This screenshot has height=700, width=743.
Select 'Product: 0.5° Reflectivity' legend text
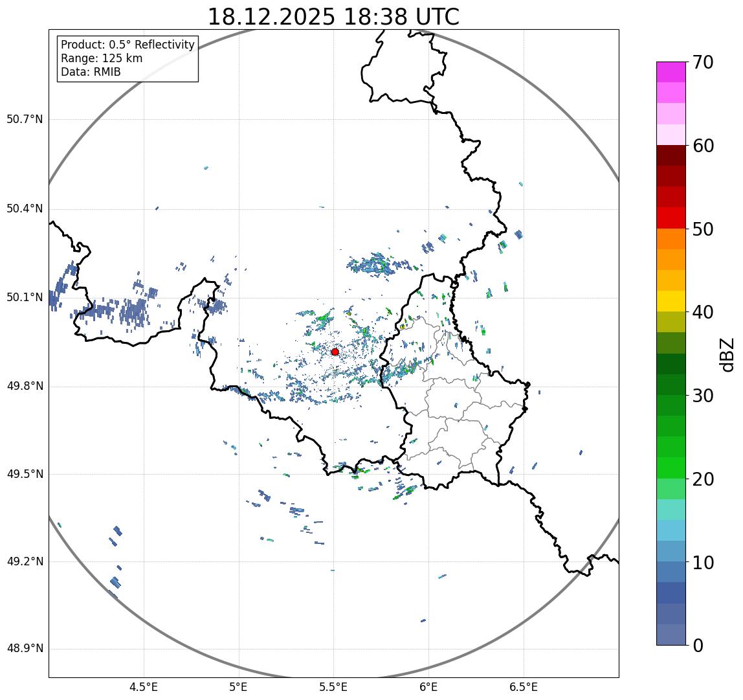(x=128, y=45)
